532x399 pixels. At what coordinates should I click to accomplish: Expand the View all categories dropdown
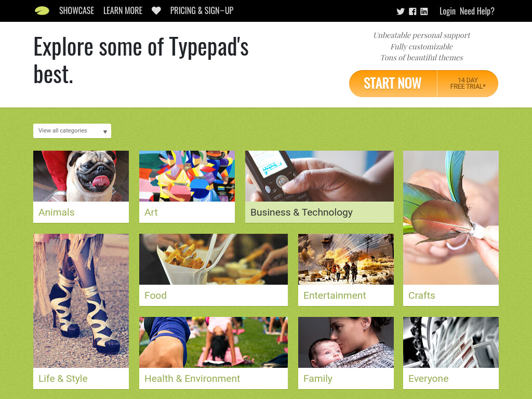(x=72, y=131)
